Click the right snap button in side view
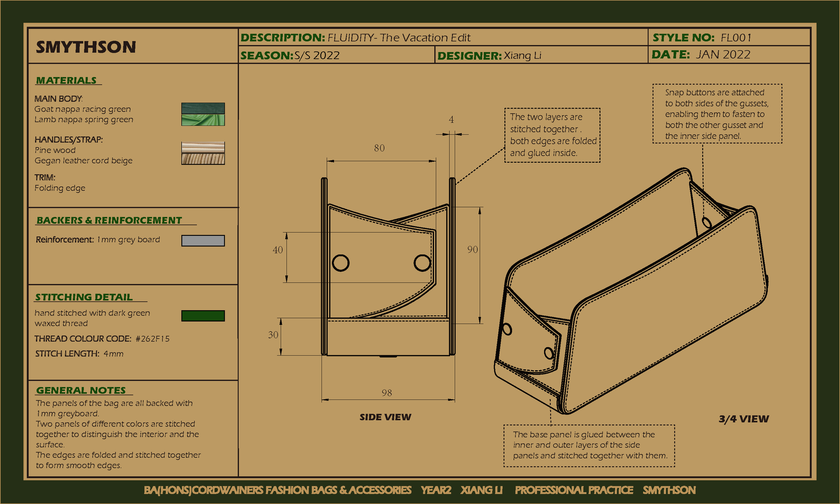840x504 pixels. click(422, 262)
